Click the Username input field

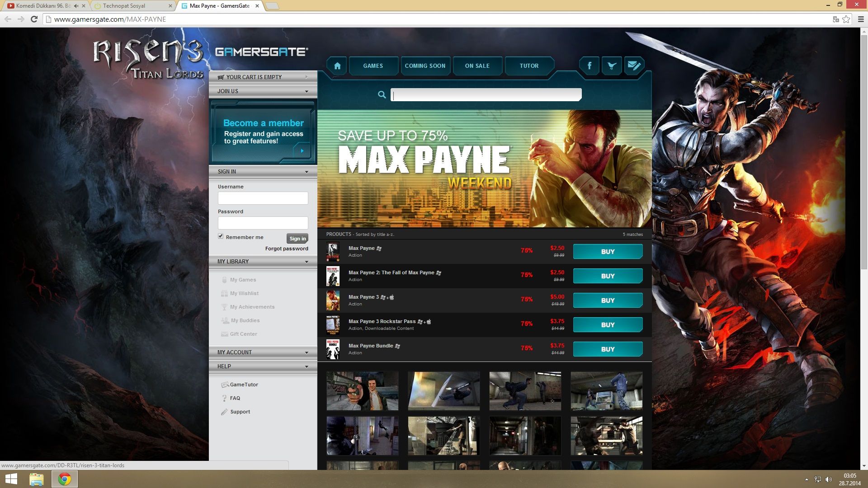[263, 198]
